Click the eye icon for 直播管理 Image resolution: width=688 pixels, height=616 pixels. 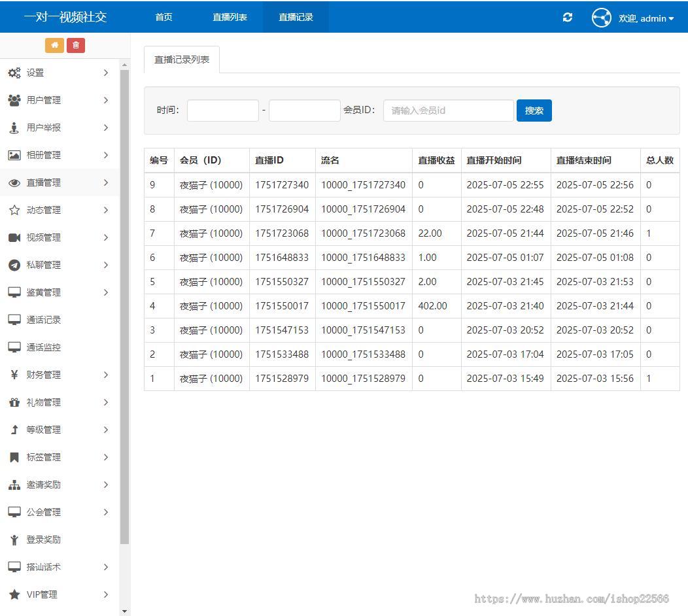pyautogui.click(x=14, y=183)
